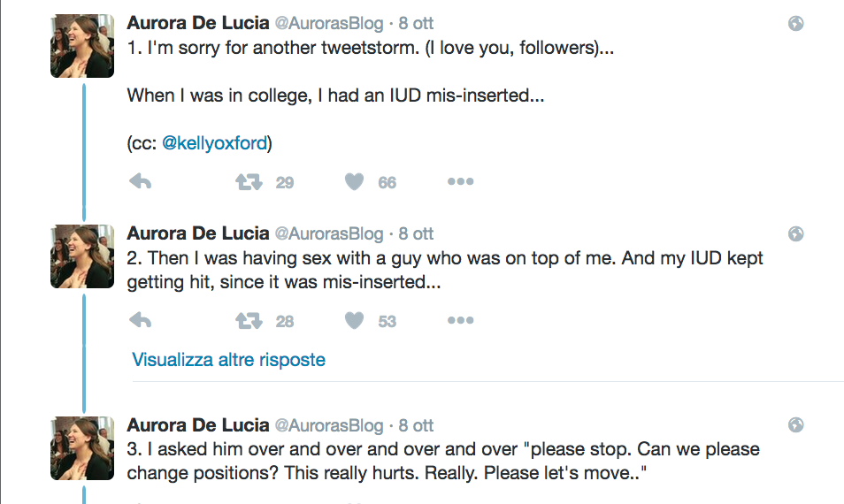The width and height of the screenshot is (844, 504).
Task: Open the 8 ott timestamp on first tweet
Action: click(x=416, y=24)
